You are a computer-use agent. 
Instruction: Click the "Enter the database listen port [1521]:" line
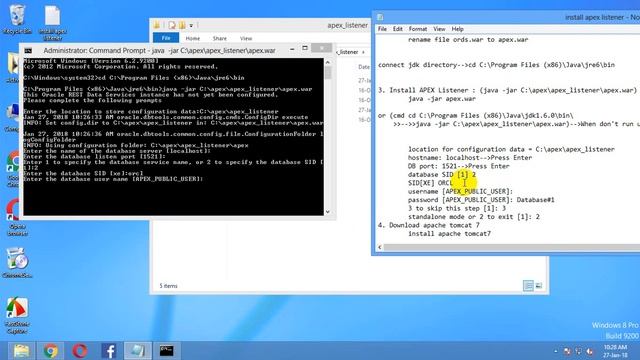(94, 156)
